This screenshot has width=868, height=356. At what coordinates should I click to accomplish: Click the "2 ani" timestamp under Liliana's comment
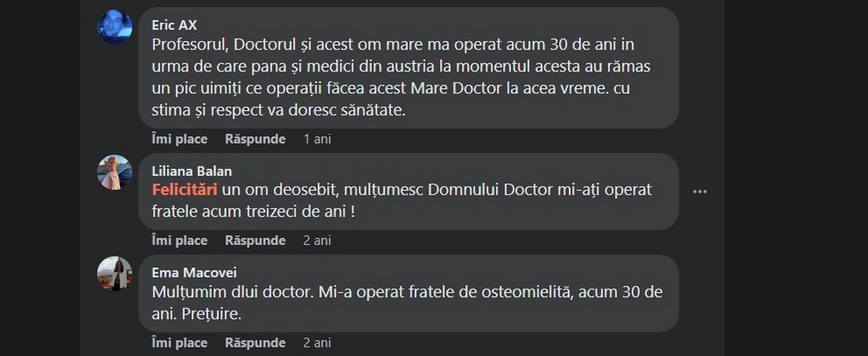317,240
